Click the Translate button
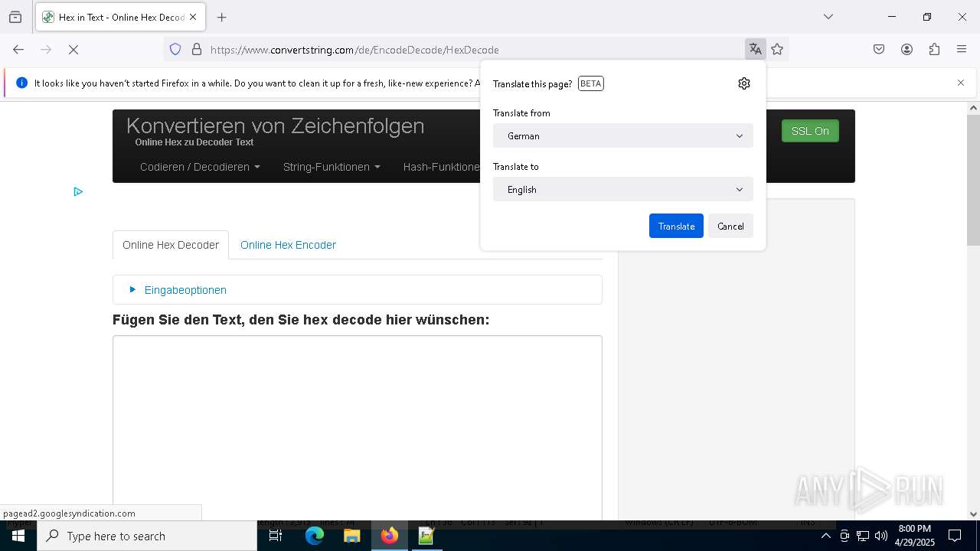This screenshot has height=551, width=980. point(676,226)
